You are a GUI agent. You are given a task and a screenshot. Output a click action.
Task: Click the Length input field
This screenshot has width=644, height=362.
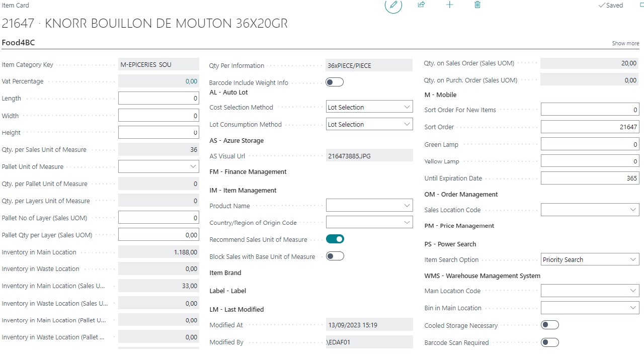[x=158, y=98]
